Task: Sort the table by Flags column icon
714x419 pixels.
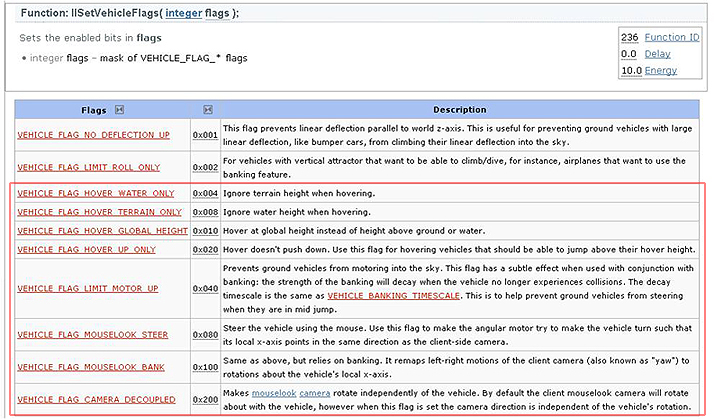Action: click(x=119, y=109)
